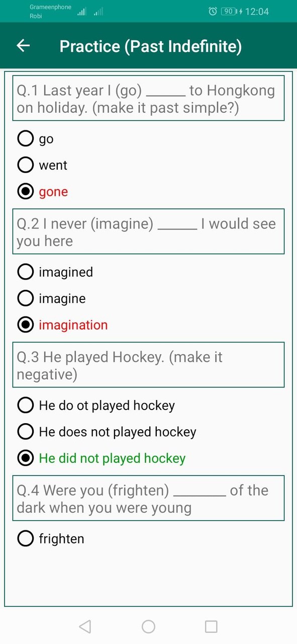Select 'went' as the Q.1 answer

click(x=25, y=165)
